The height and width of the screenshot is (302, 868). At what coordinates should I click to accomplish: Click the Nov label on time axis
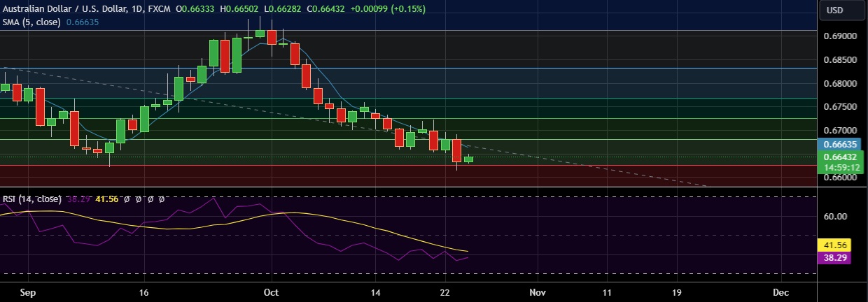(x=537, y=292)
